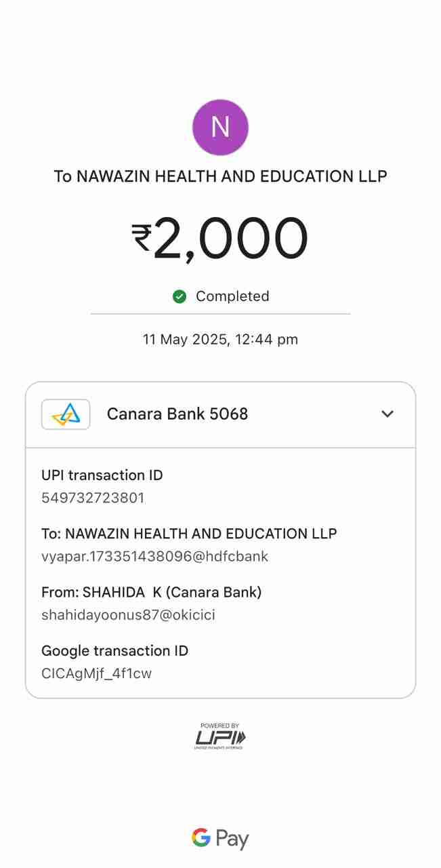Screen dimensions: 441x868
Task: Click the date 11 May 2025, 12:44 pm
Action: [220, 339]
